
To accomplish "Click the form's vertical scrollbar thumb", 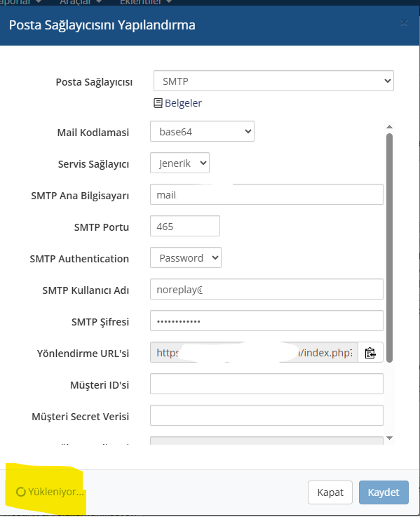I will [389, 248].
